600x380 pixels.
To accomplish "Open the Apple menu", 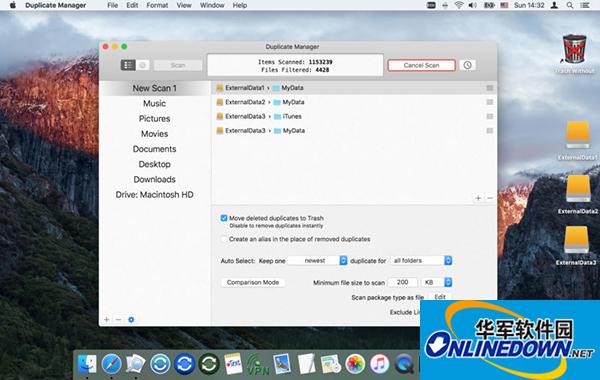I will [x=13, y=5].
